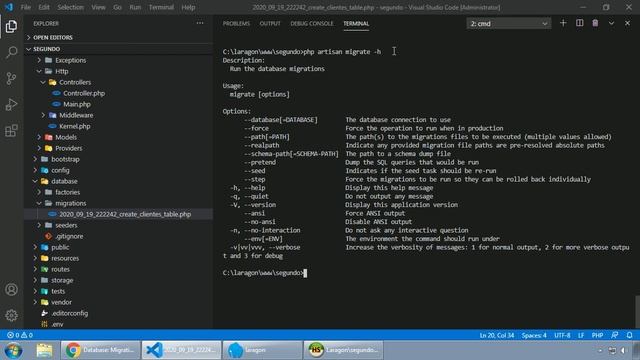Click the feedback icon in status bar

pyautogui.click(x=615, y=335)
